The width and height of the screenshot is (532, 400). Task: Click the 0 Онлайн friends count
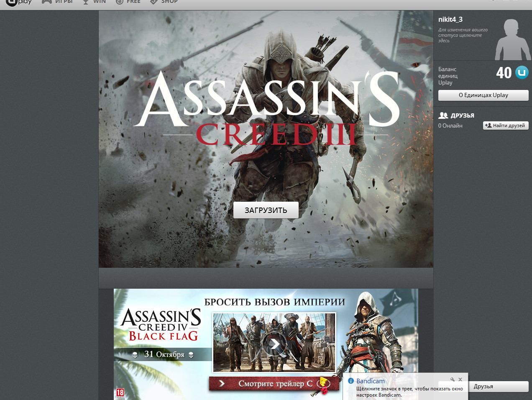[450, 126]
